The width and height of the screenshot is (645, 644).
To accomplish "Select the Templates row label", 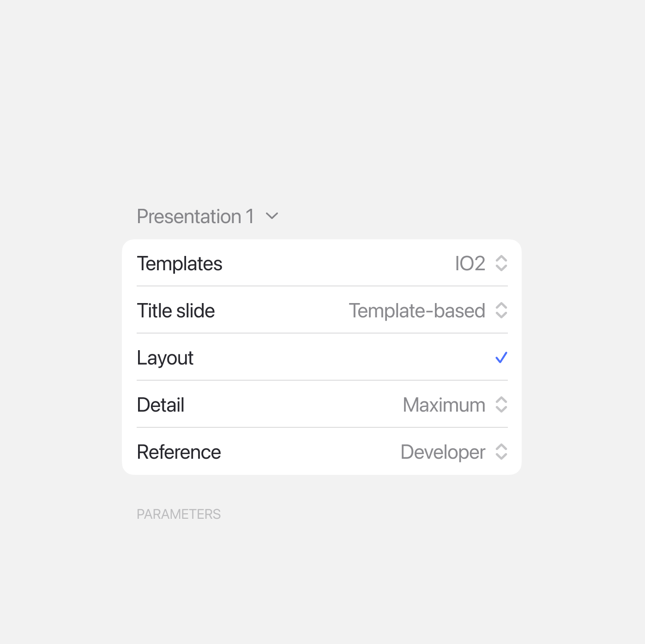I will tap(180, 264).
